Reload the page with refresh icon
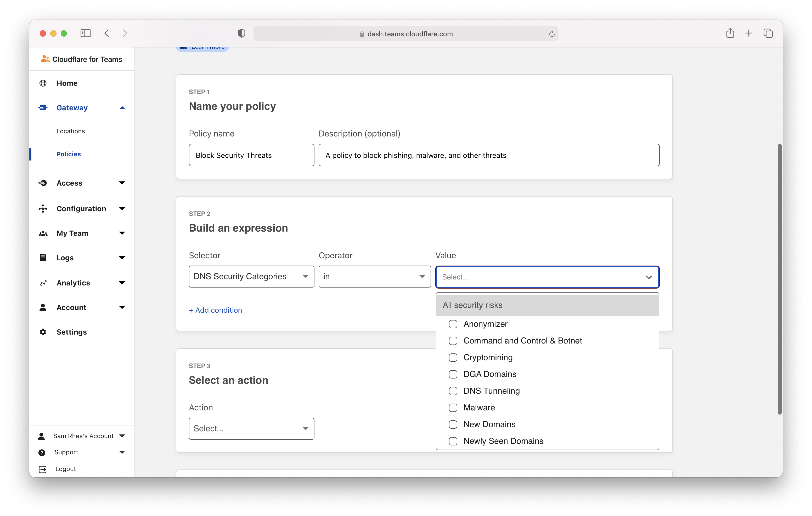812x516 pixels. 552,34
